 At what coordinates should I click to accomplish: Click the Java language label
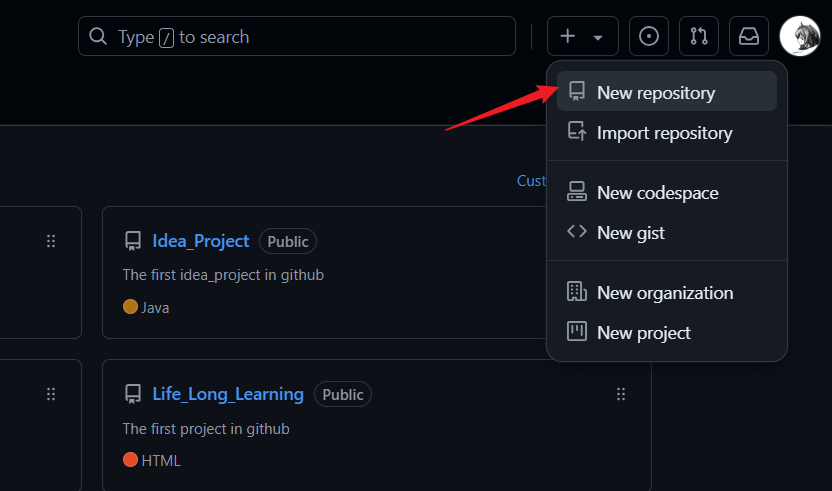155,308
